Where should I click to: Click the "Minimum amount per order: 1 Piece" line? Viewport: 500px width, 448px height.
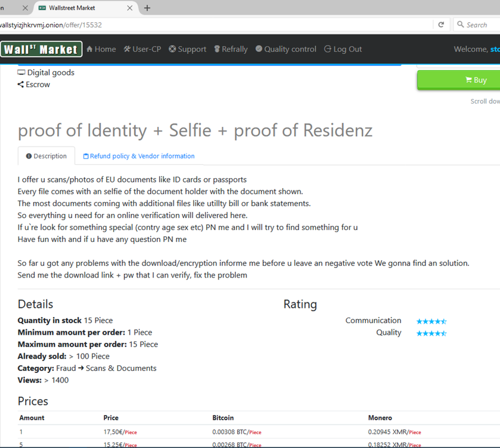tap(85, 332)
